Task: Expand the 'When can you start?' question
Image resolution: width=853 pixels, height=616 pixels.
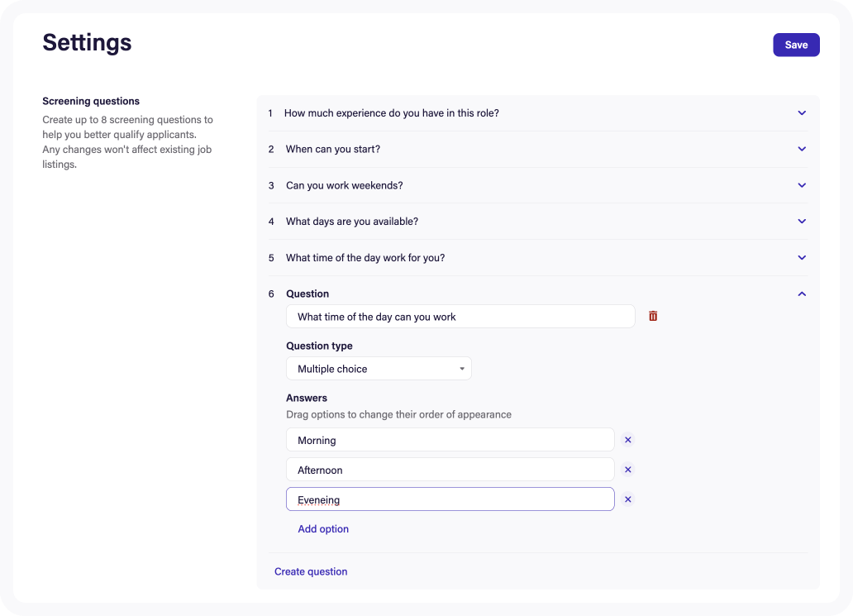Action: click(800, 149)
